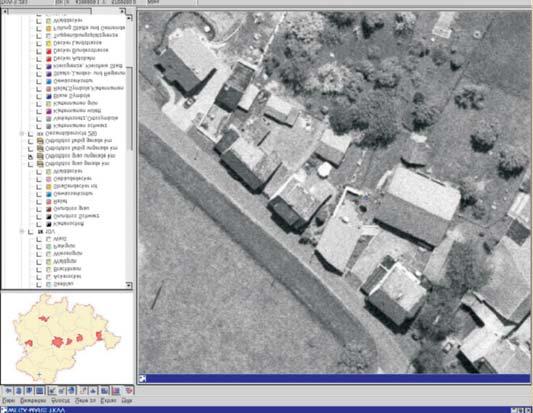Open the Hilfe menu

[x=127, y=401]
